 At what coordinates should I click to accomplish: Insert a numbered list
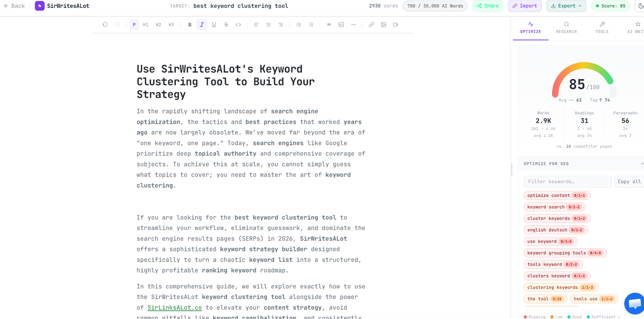[x=311, y=24]
